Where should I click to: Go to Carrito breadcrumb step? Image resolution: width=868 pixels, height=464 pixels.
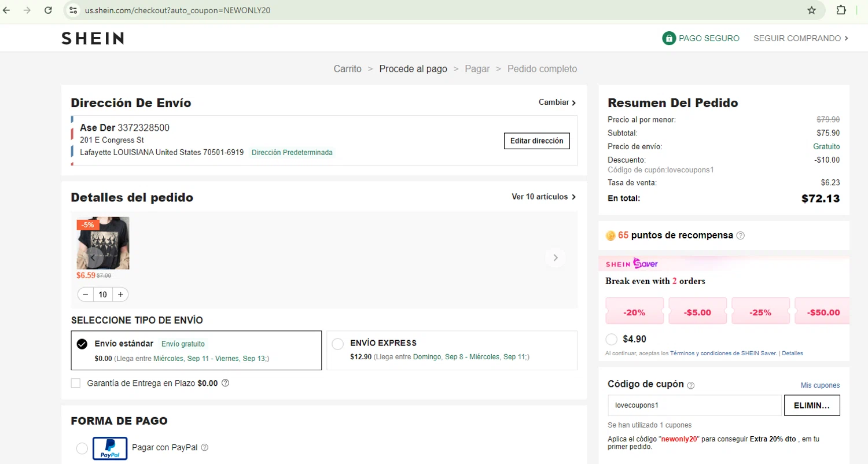click(x=348, y=69)
